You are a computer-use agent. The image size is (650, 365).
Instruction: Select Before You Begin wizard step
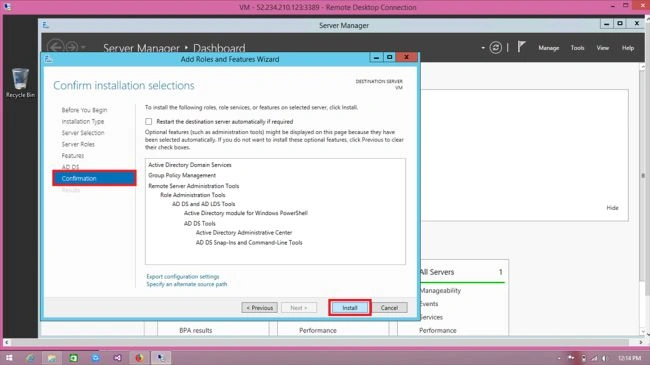[84, 110]
